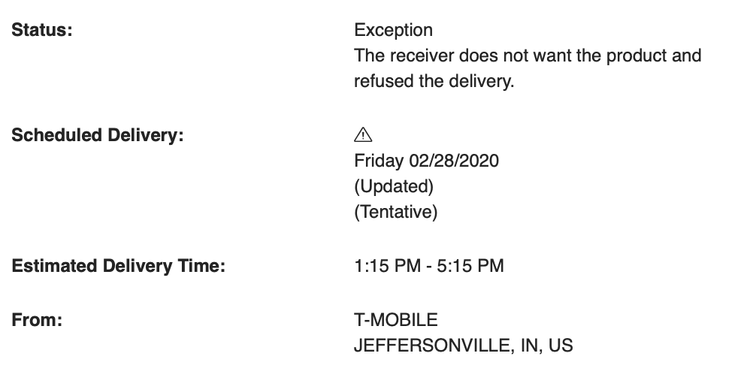Select the date Friday 02/28/2020

[426, 161]
